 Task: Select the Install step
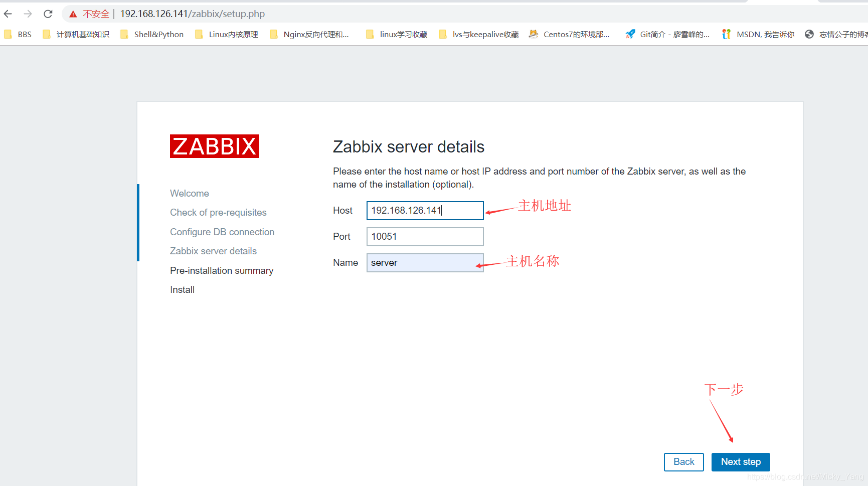182,290
